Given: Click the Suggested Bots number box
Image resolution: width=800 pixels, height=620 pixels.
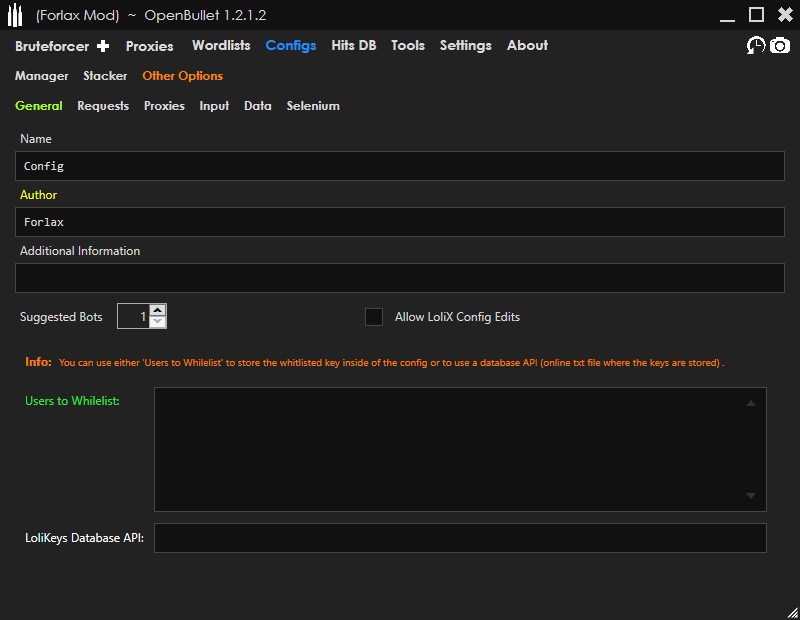Looking at the screenshot, I should [134, 316].
